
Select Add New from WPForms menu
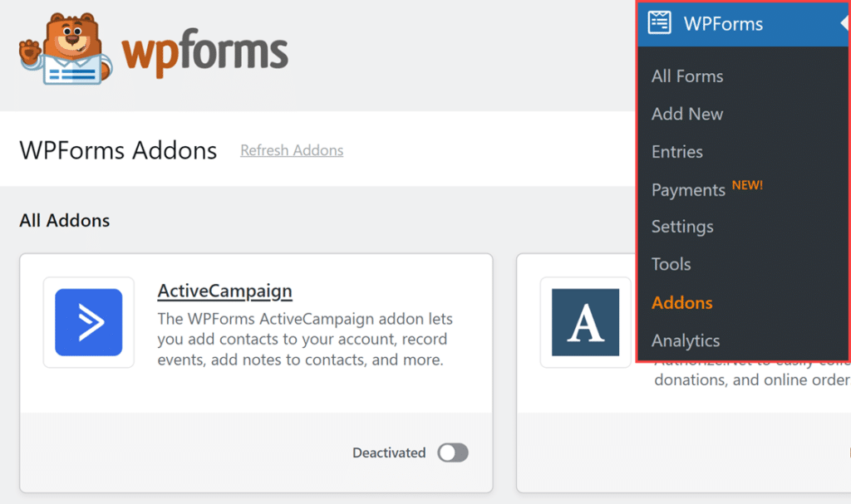coord(687,114)
